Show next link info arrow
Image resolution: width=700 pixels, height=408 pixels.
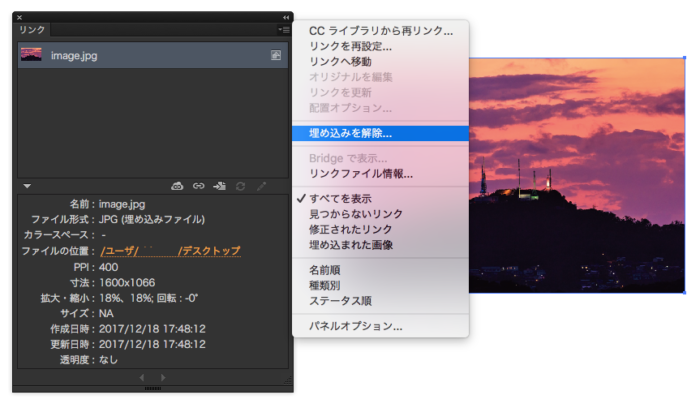coord(163,378)
